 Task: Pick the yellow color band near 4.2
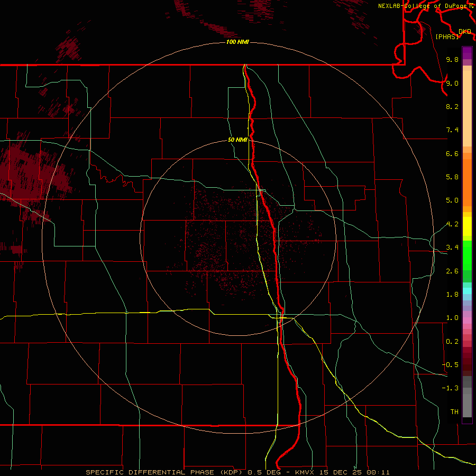467,226
